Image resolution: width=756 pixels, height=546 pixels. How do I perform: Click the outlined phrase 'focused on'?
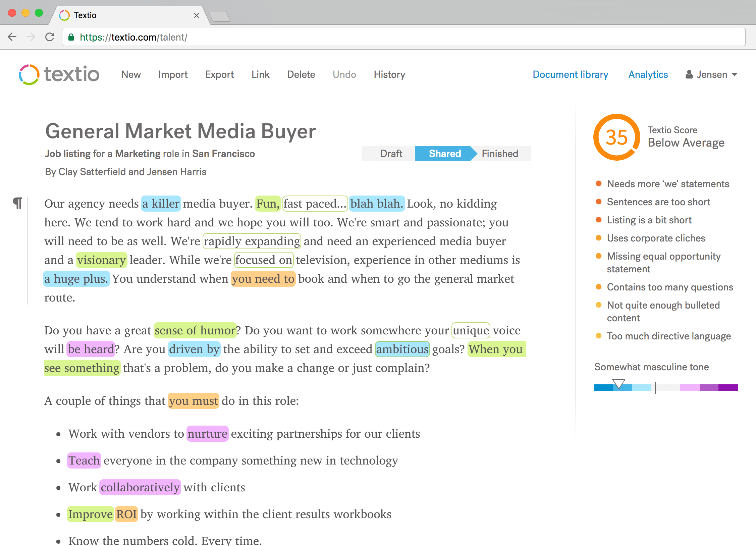(x=264, y=260)
